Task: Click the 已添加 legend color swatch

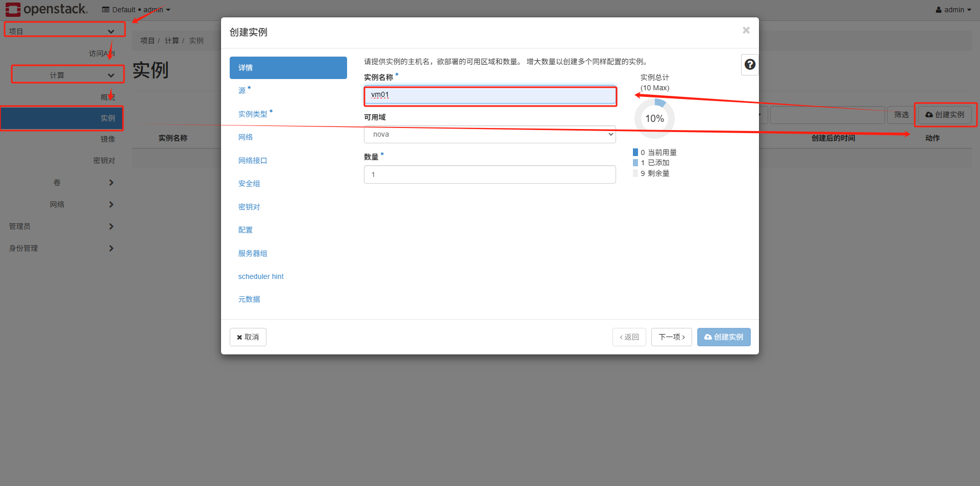Action: pos(635,163)
